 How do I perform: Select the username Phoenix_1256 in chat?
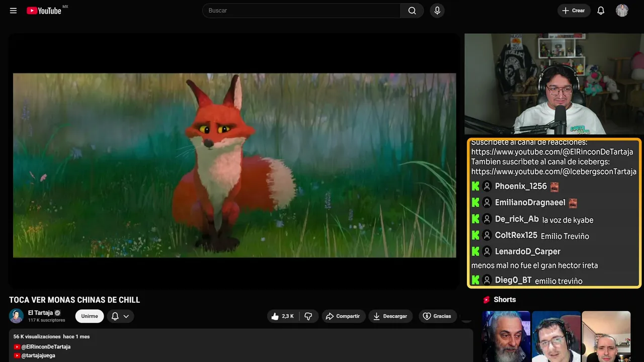(x=521, y=186)
